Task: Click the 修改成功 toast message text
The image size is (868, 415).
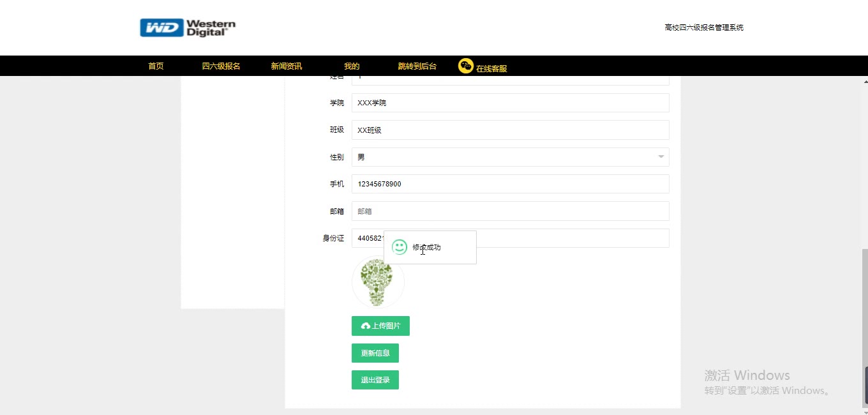Action: 426,247
